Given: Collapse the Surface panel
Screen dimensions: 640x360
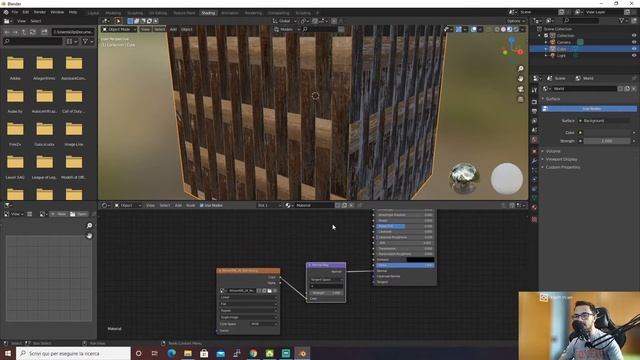Looking at the screenshot, I should tap(553, 99).
